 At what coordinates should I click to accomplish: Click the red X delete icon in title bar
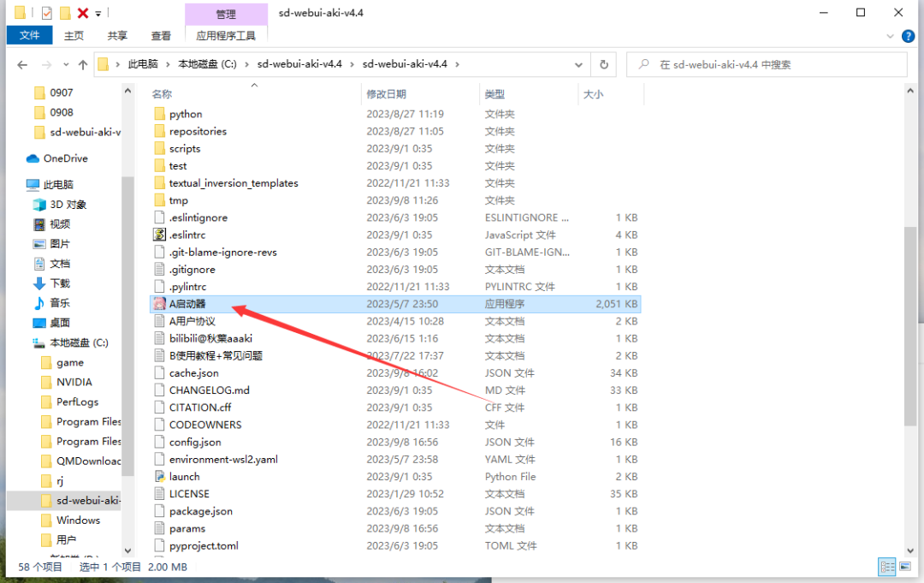[83, 13]
